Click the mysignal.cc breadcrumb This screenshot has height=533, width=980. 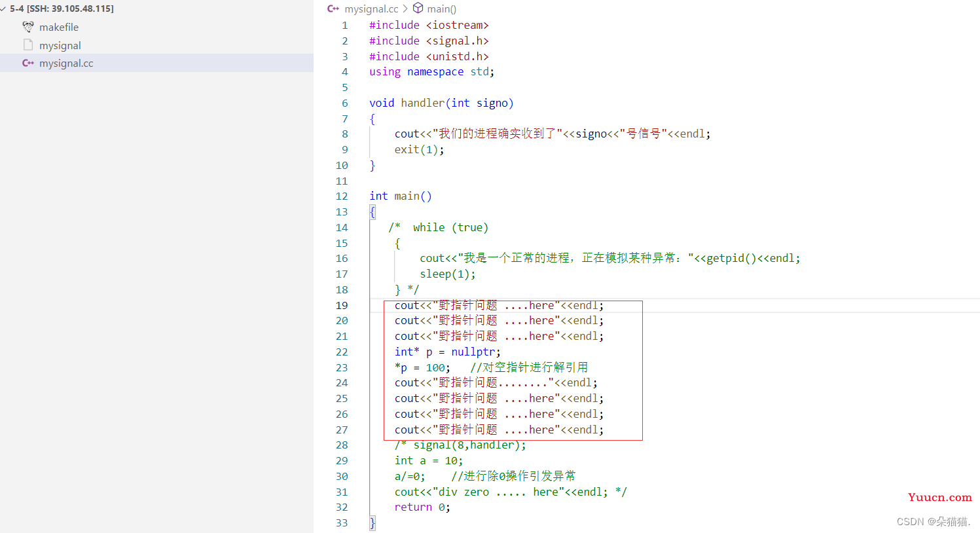[x=371, y=9]
